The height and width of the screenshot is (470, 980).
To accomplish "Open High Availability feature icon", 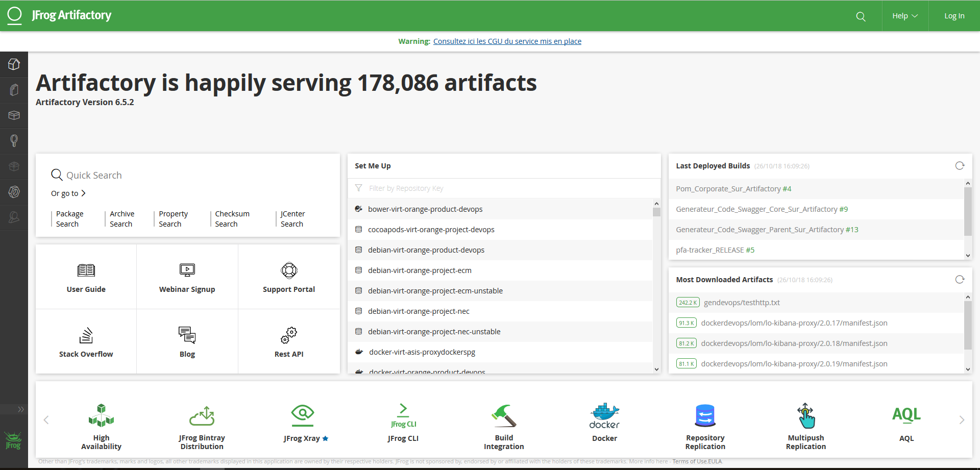I will pos(101,415).
